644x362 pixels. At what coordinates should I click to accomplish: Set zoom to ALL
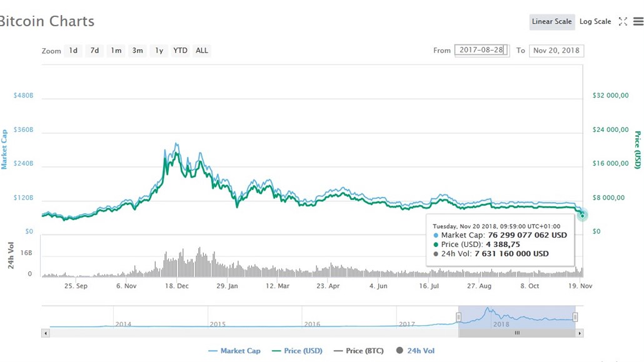(202, 51)
